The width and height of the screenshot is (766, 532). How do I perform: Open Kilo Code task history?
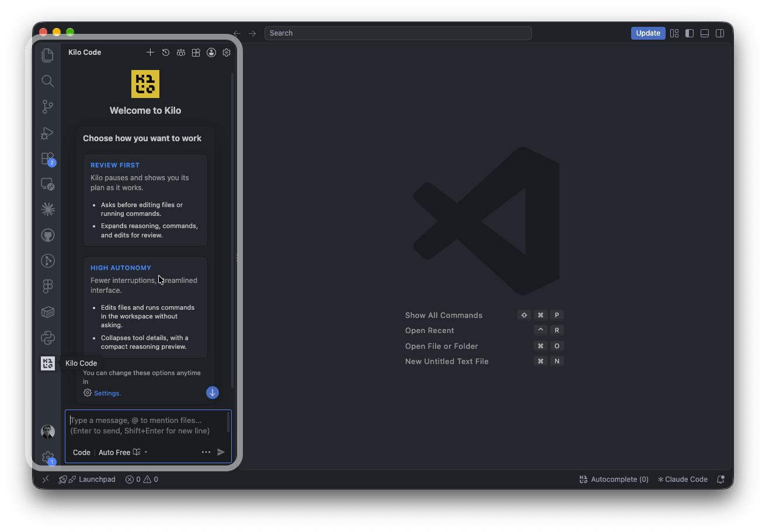tap(166, 52)
